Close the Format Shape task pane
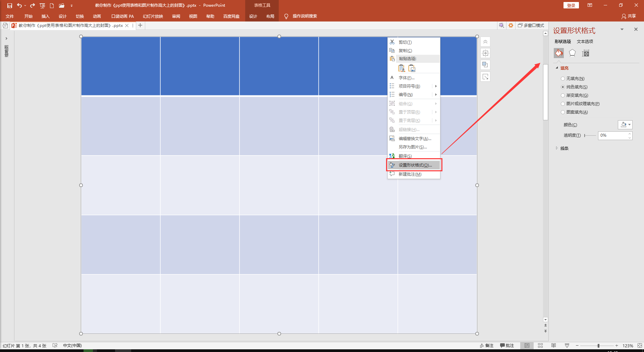Image resolution: width=644 pixels, height=352 pixels. (636, 30)
